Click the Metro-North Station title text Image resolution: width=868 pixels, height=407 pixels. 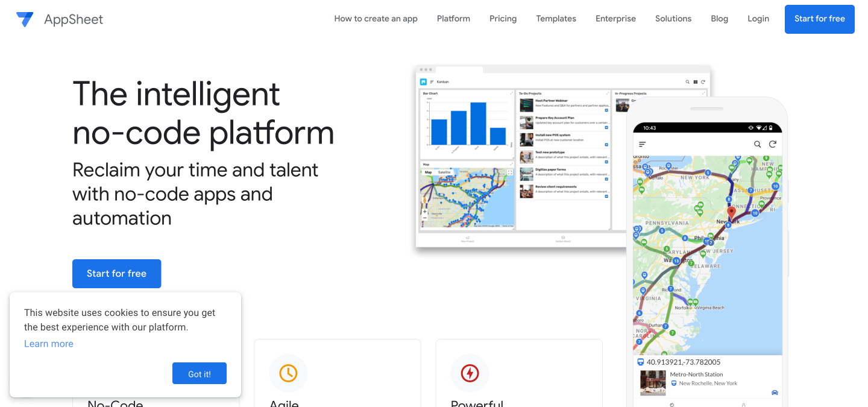[696, 374]
